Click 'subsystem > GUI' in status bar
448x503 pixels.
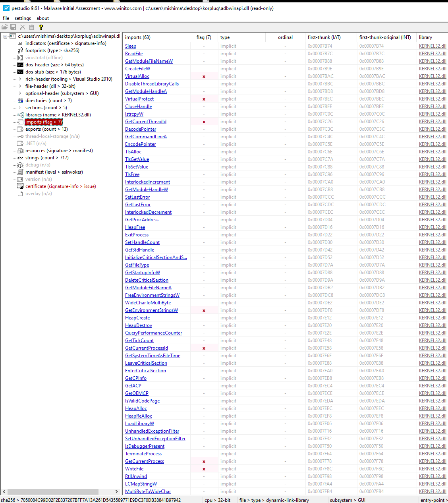[x=348, y=500]
